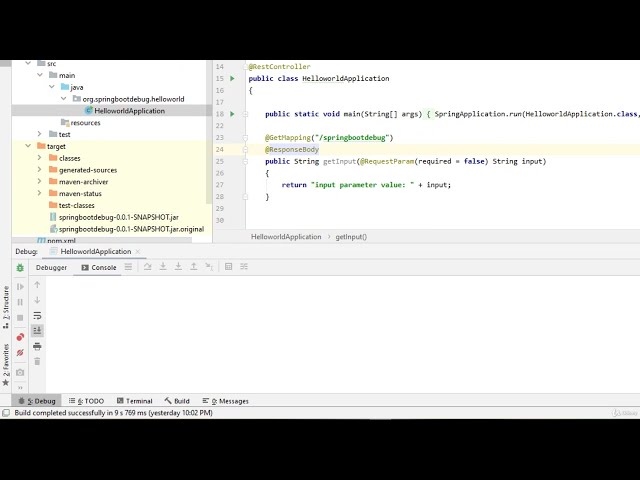Viewport: 640px width, 480px height.
Task: Click HelloworldApplication in editor breadcrumb
Action: [286, 237]
